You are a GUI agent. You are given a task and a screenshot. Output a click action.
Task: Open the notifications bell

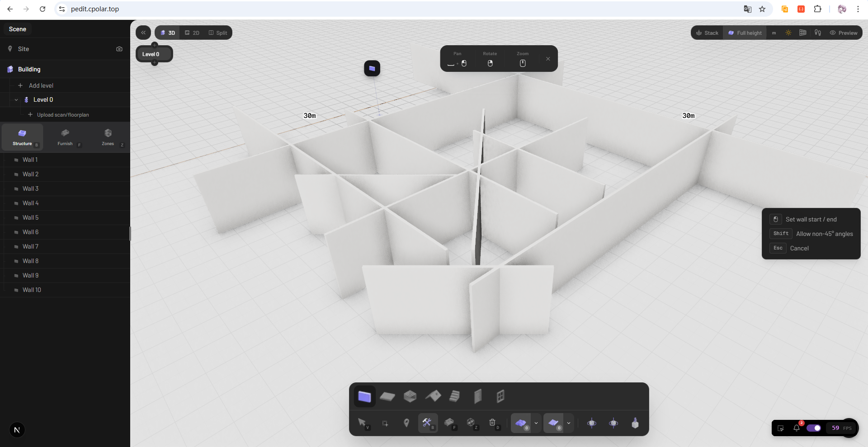[797, 428]
